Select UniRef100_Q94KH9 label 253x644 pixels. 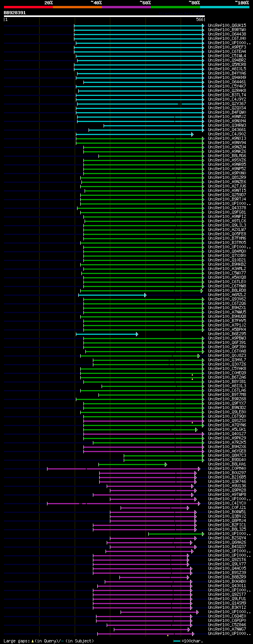(227, 78)
